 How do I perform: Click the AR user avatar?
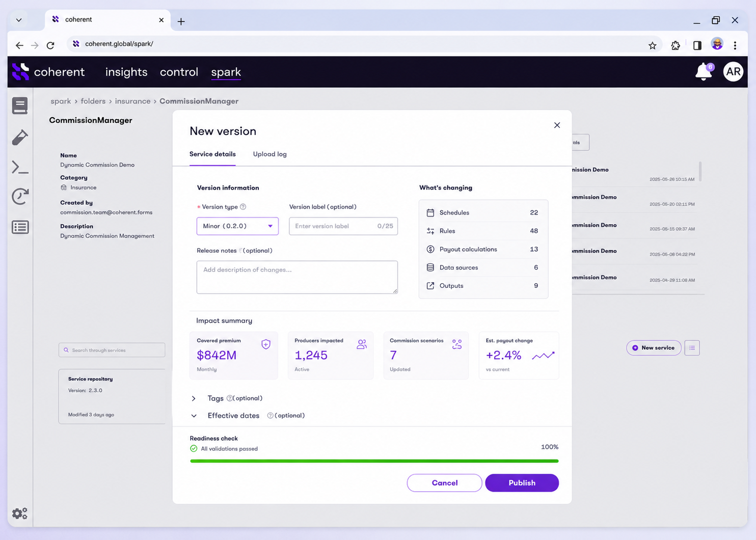coord(733,72)
